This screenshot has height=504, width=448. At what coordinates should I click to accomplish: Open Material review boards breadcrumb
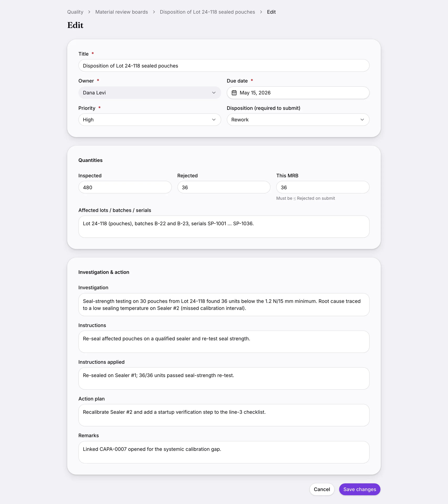tap(122, 12)
